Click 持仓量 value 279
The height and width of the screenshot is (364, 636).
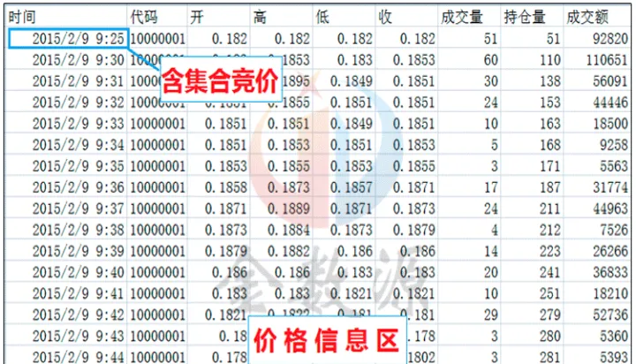[x=550, y=315]
